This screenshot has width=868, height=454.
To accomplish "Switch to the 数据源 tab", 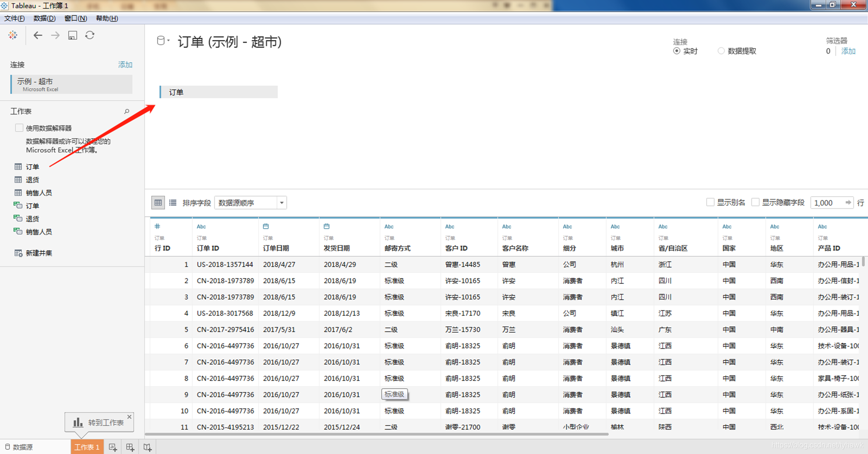I will [x=19, y=447].
